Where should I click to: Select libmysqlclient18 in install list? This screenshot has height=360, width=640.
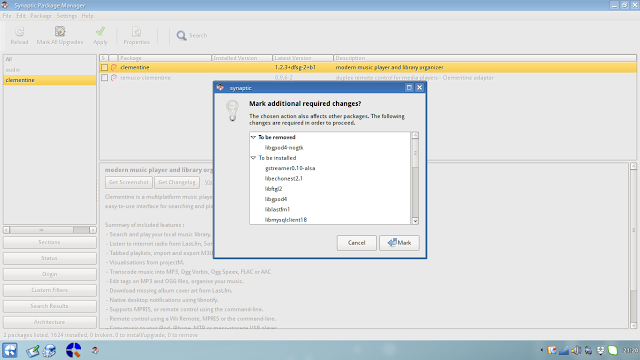click(x=286, y=220)
